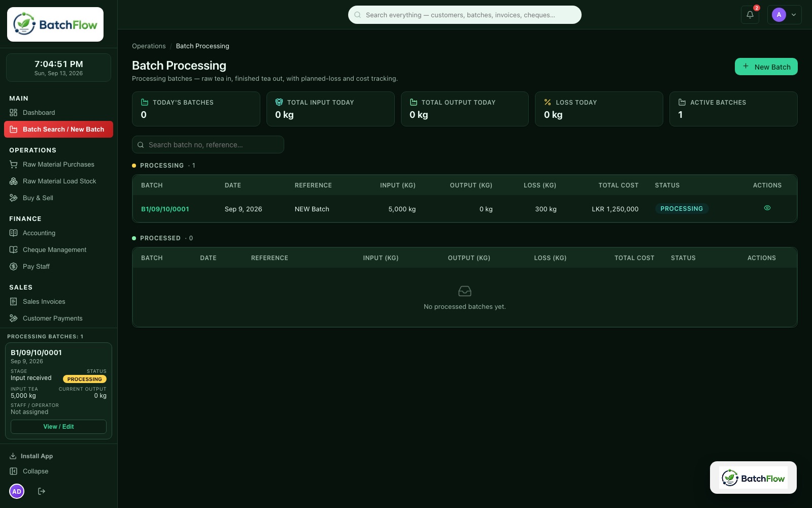The width and height of the screenshot is (812, 508).
Task: Click Install App
Action: click(x=31, y=456)
